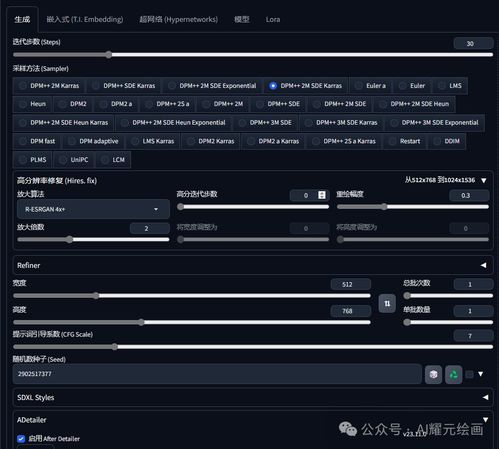499x449 pixels.
Task: Switch to the Lora tab
Action: [273, 19]
